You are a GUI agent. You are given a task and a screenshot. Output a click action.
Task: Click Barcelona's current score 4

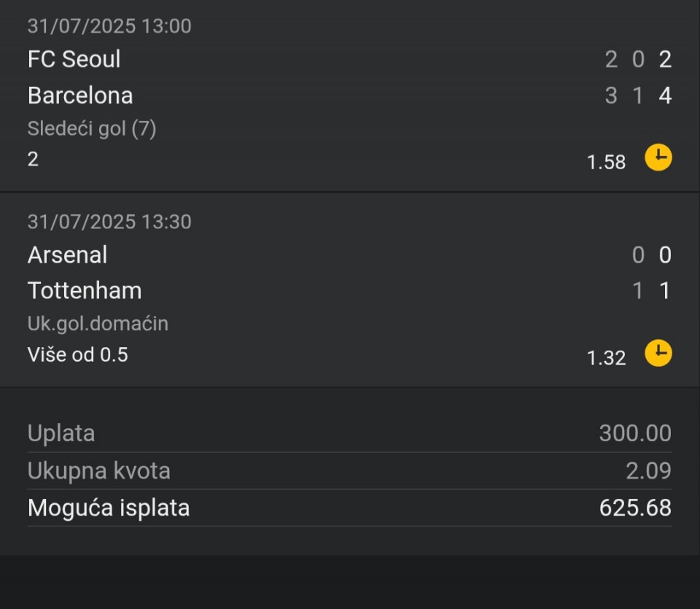click(x=665, y=96)
